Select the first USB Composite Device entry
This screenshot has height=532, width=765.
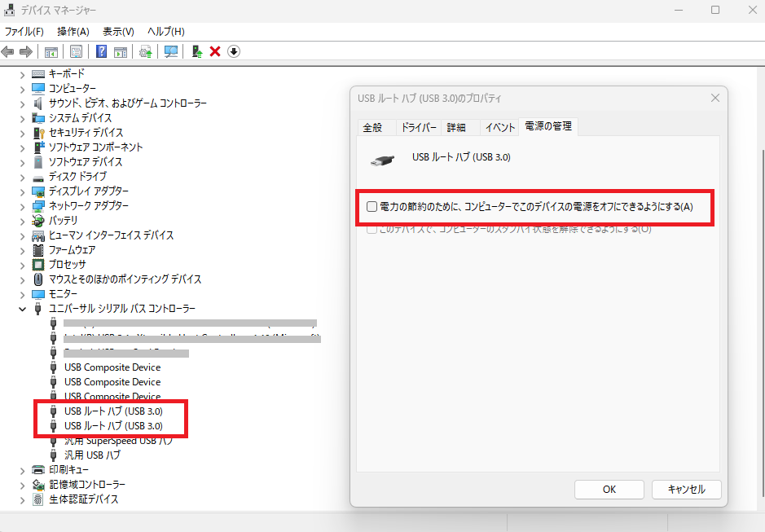click(112, 367)
